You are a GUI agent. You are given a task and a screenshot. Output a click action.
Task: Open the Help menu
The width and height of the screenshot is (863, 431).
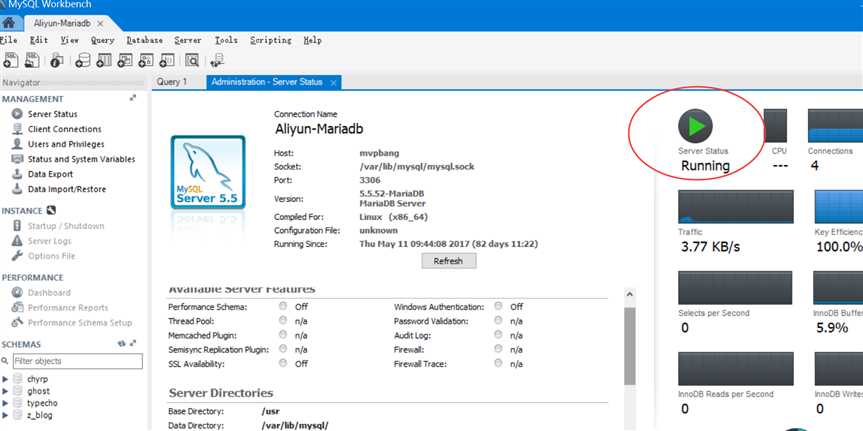(312, 40)
